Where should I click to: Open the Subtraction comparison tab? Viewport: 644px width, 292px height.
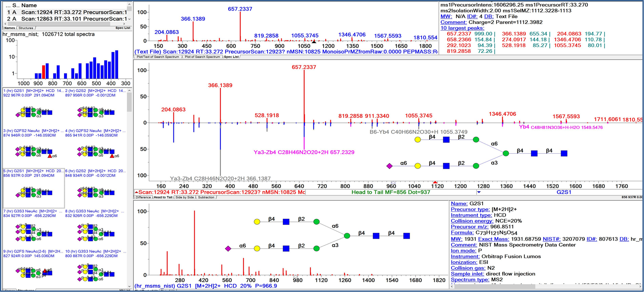(x=206, y=197)
